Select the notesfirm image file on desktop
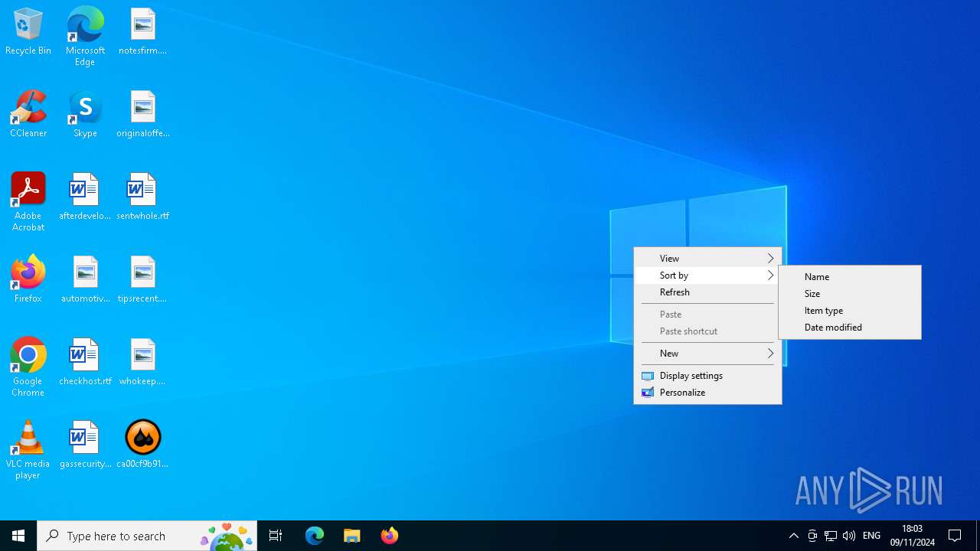The image size is (980, 551). (x=142, y=32)
